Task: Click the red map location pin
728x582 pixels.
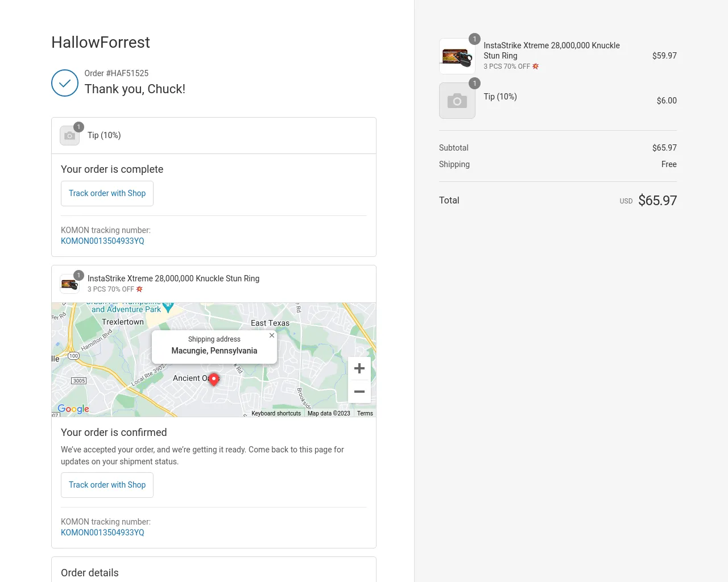Action: point(214,380)
